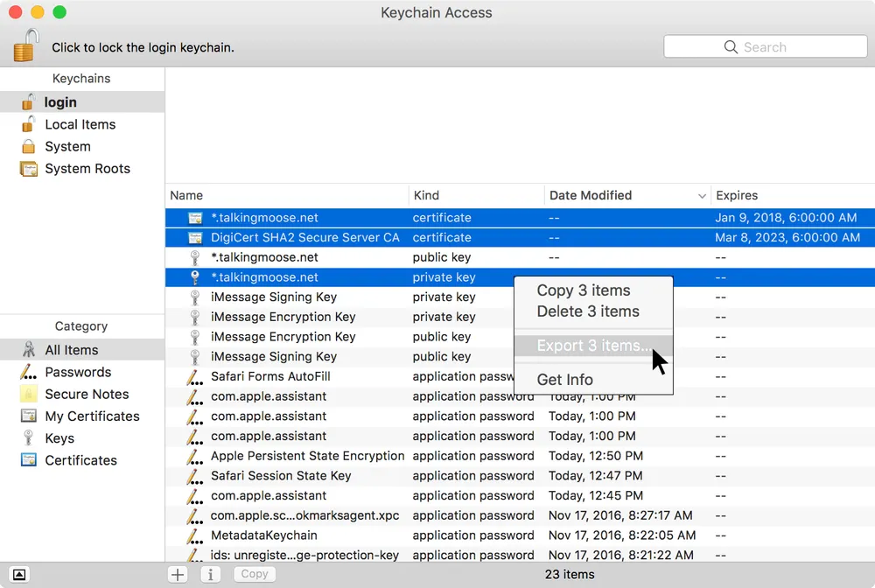Image resolution: width=875 pixels, height=588 pixels.
Task: Choose Copy 3 items from context menu
Action: [594, 290]
